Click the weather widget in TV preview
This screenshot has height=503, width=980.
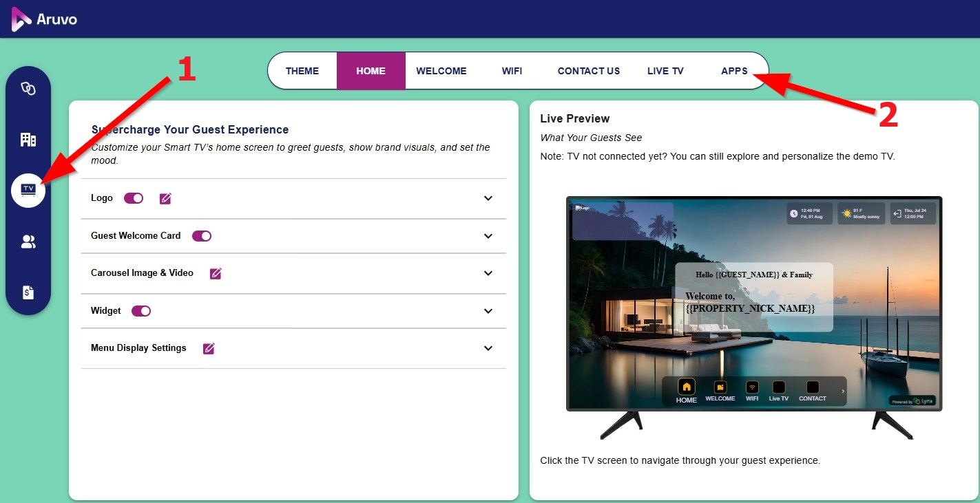click(x=861, y=213)
